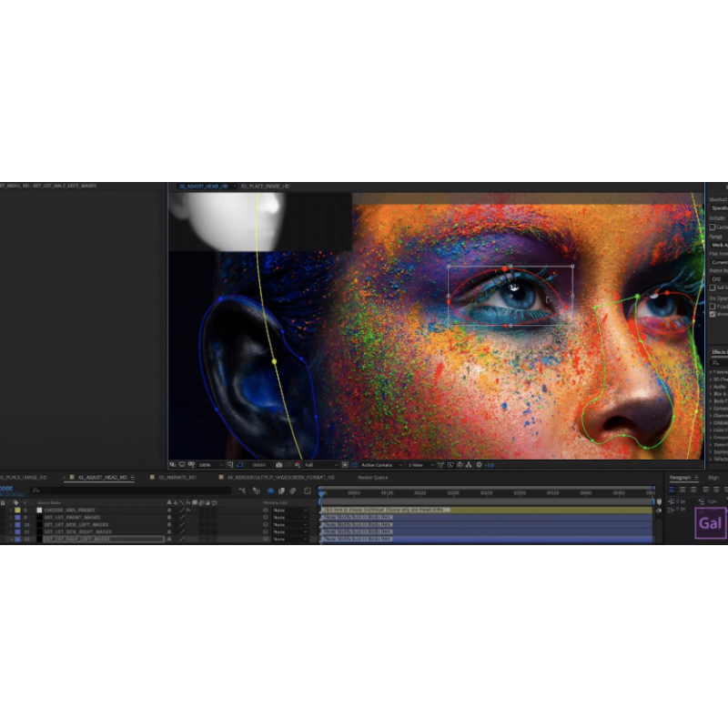This screenshot has height=728, width=728.
Task: Select center align in Paragraph panel
Action: point(682,490)
